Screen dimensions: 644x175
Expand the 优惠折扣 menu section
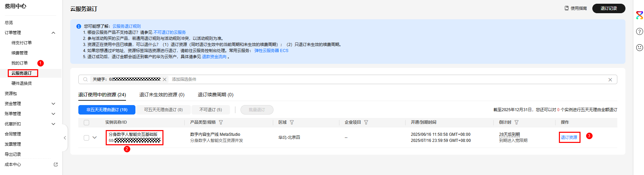pyautogui.click(x=53, y=124)
